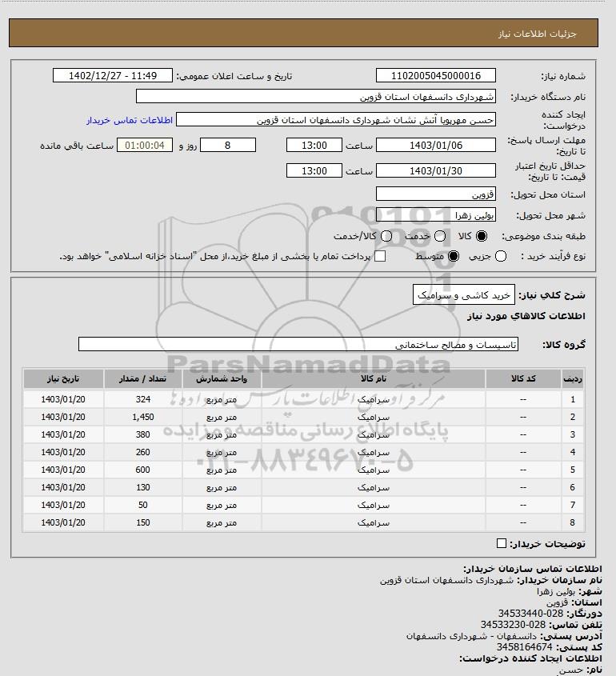Viewport: 616px width, 676px height.
Task: Select the کالا radio button
Action: coord(482,236)
